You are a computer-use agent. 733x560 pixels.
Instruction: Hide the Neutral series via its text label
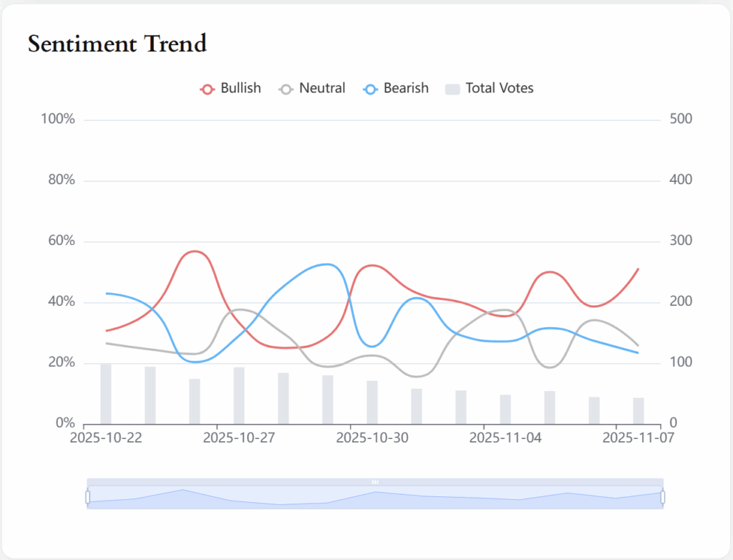tap(322, 88)
